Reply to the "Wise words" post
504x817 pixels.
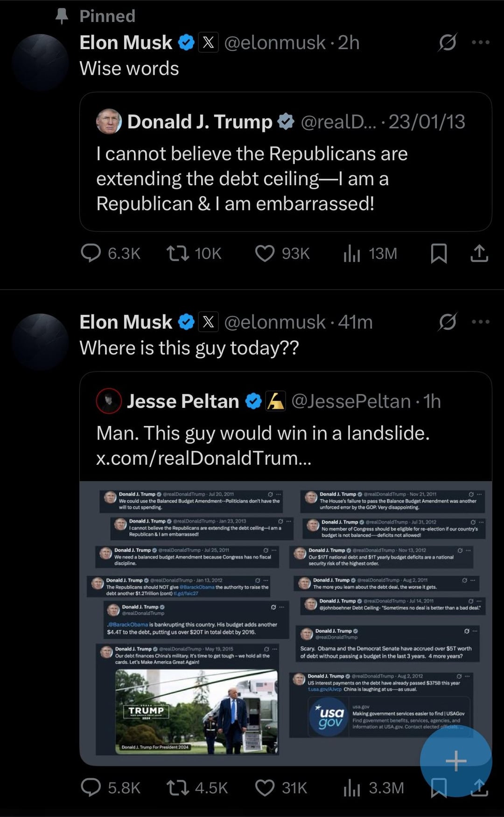click(91, 253)
